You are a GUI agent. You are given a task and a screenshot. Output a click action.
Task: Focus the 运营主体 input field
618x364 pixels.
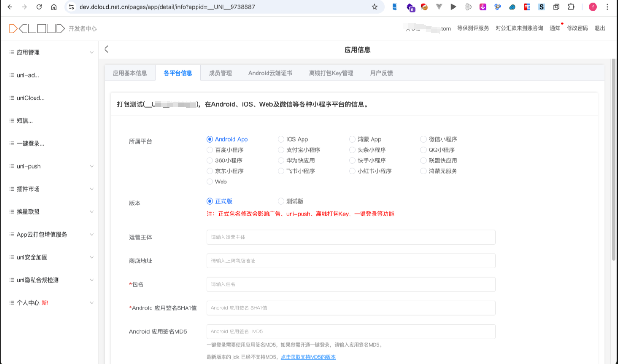point(351,237)
